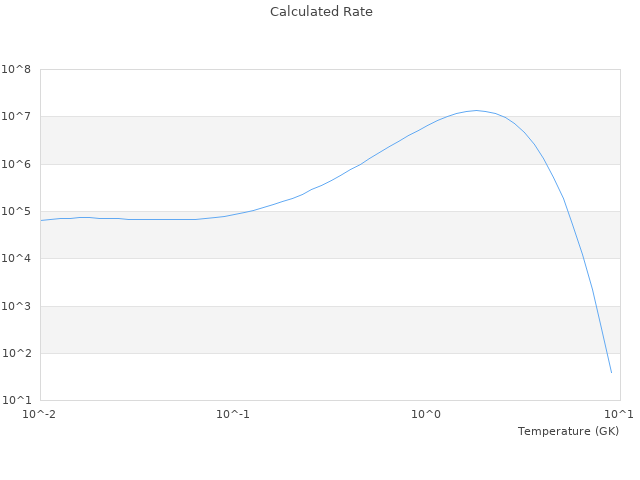Viewport: 640px width, 480px height.
Task: Select the 10^-1 x-axis tick label
Action: [x=233, y=414]
